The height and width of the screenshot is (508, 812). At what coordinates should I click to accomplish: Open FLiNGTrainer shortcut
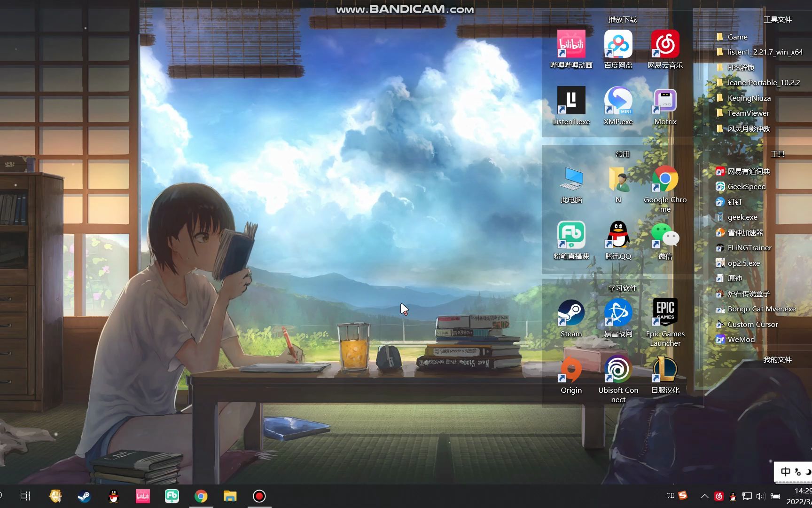tap(743, 247)
